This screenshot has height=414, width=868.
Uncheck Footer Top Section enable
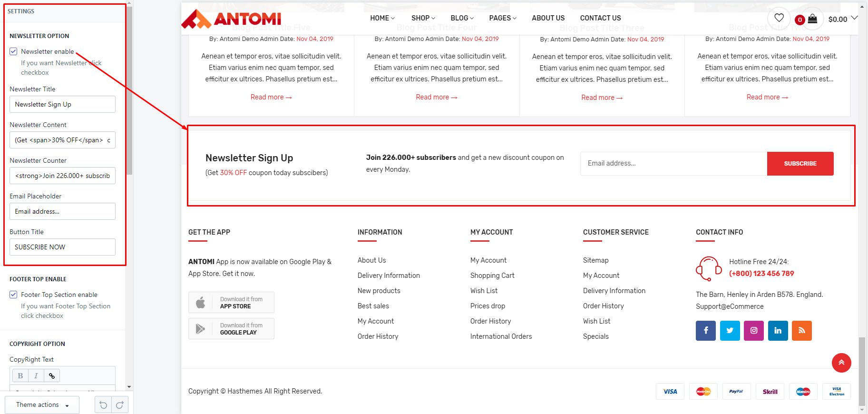(x=14, y=295)
